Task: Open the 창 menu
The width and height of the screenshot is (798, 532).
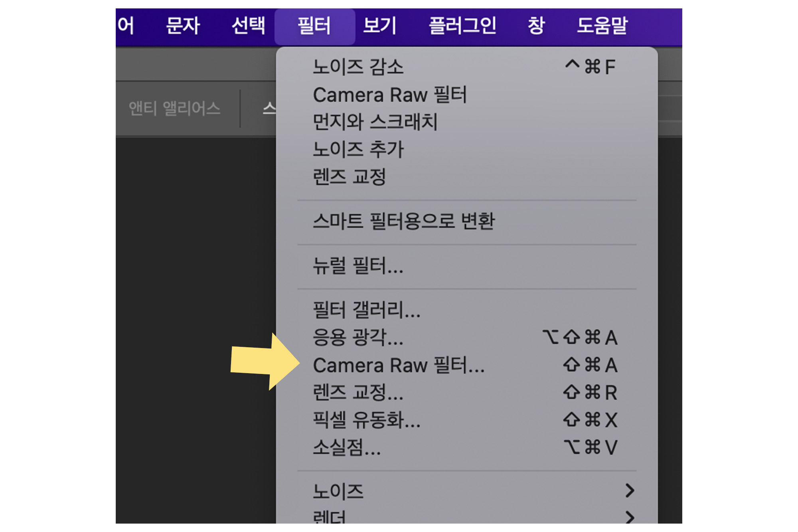Action: 536,26
